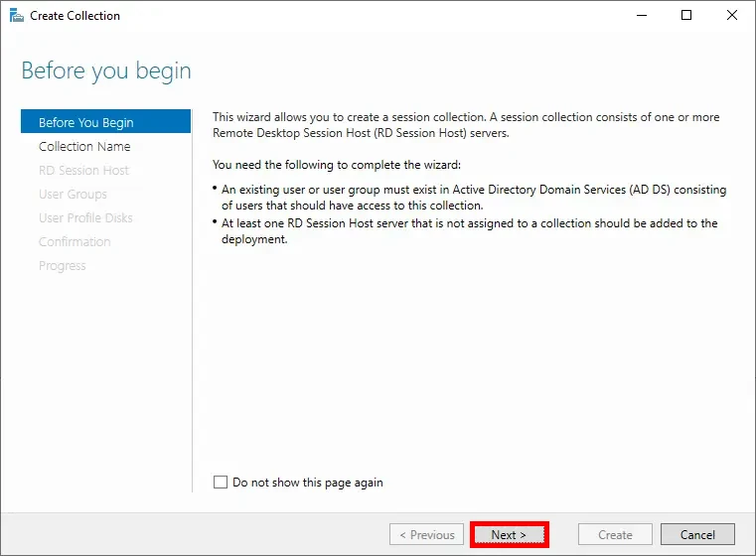Go to the Collection Name step
This screenshot has width=756, height=556.
coord(84,147)
